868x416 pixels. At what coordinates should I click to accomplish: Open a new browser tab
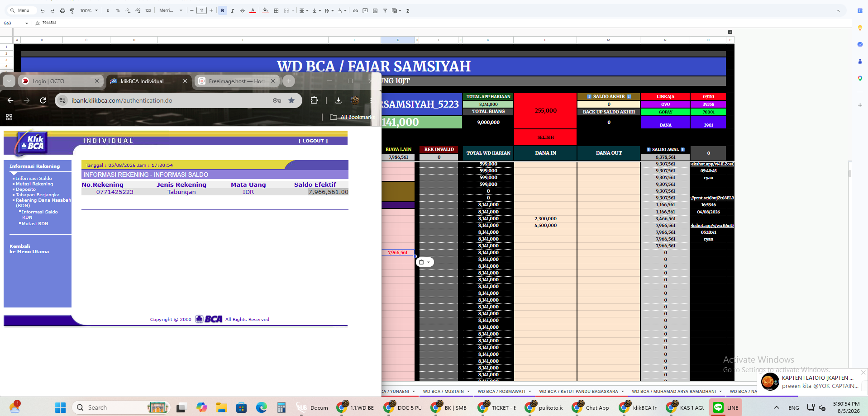click(289, 81)
